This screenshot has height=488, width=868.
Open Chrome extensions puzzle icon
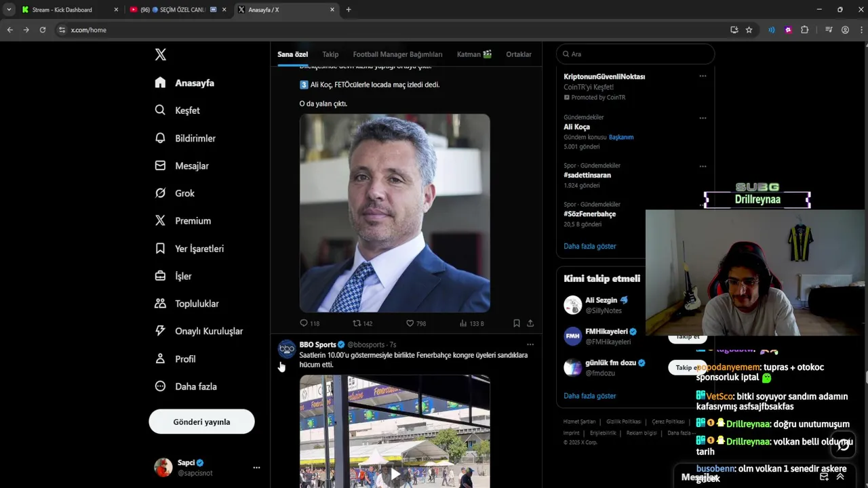click(804, 30)
